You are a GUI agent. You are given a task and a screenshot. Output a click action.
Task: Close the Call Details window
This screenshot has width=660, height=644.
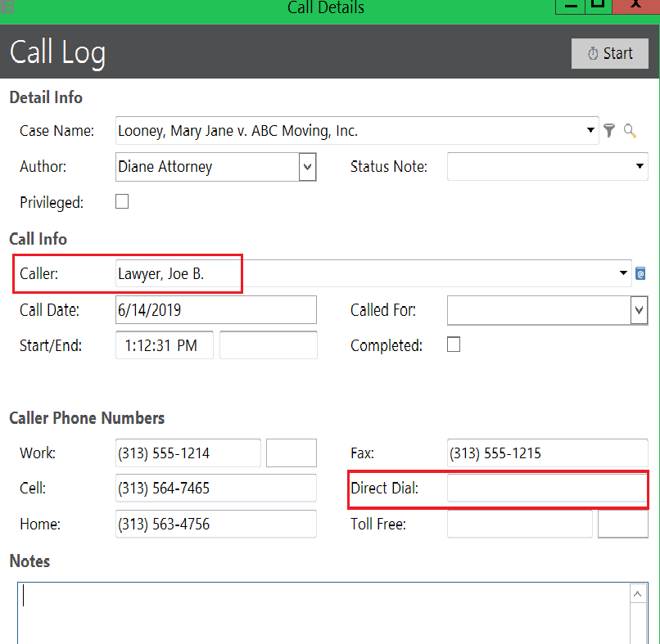635,7
